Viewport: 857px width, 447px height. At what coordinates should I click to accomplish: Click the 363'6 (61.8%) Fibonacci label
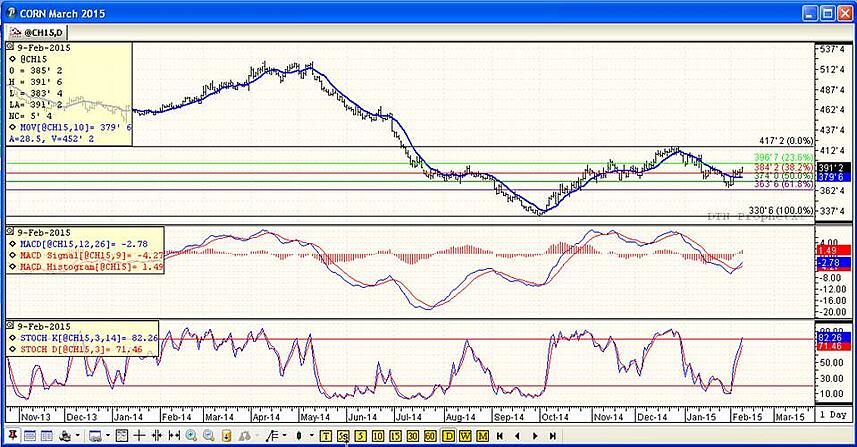point(783,185)
